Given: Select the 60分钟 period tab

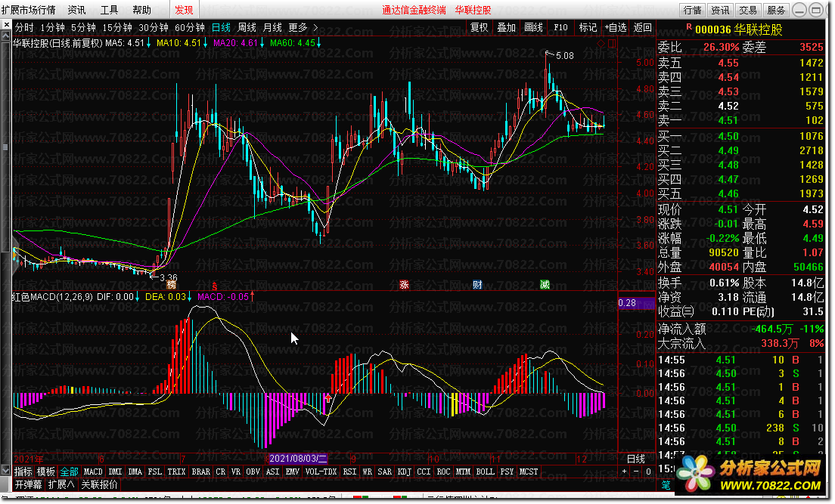Looking at the screenshot, I should point(190,28).
